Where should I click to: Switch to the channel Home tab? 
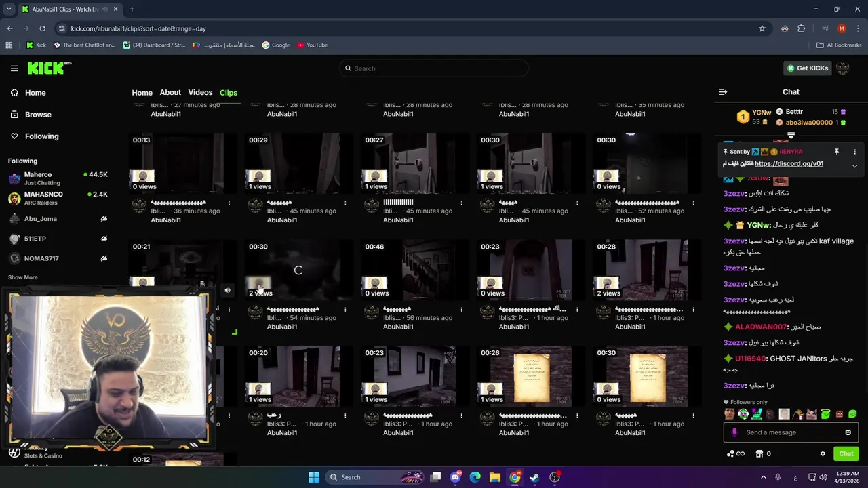[142, 93]
